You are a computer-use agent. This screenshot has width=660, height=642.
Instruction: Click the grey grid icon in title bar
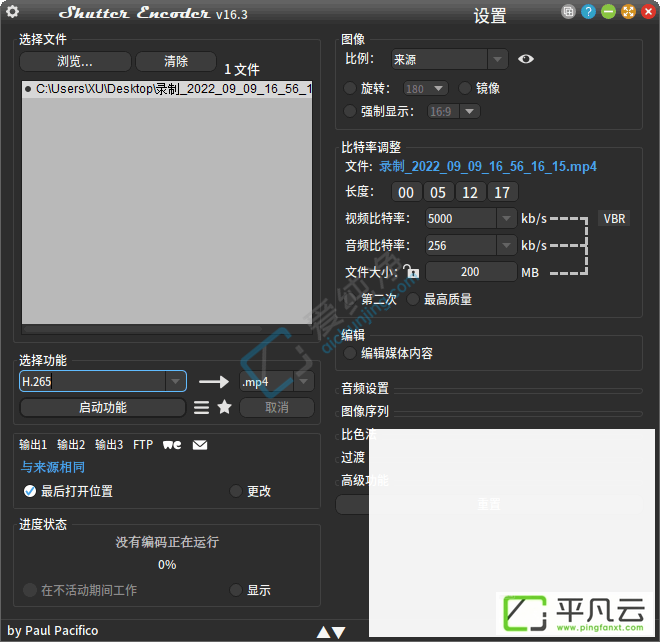(x=568, y=12)
